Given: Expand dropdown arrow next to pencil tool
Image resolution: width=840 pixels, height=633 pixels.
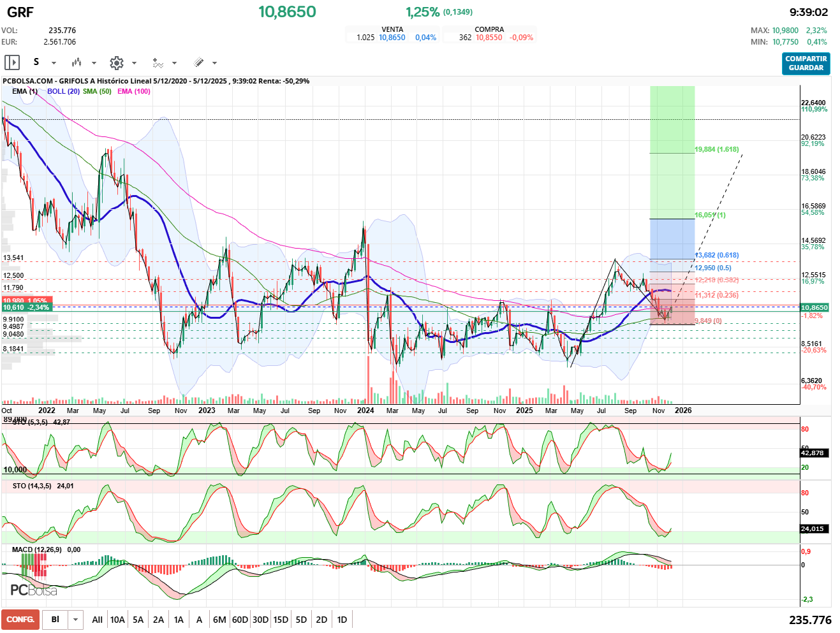Looking at the screenshot, I should (x=214, y=63).
